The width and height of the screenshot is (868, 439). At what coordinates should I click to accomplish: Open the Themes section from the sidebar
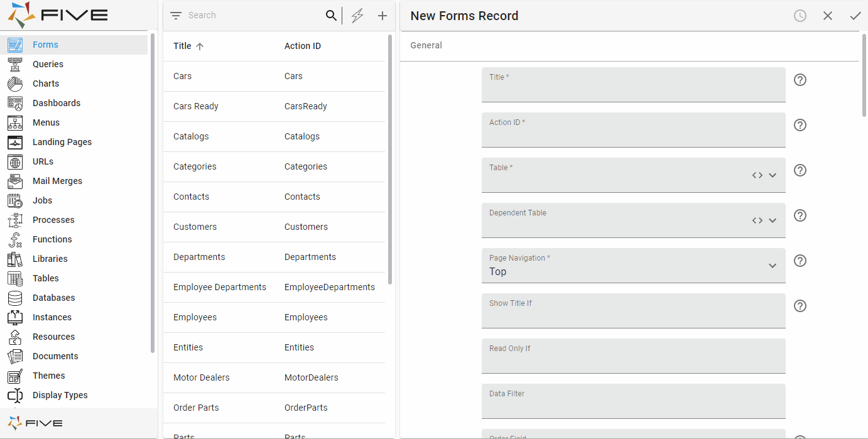pyautogui.click(x=48, y=376)
